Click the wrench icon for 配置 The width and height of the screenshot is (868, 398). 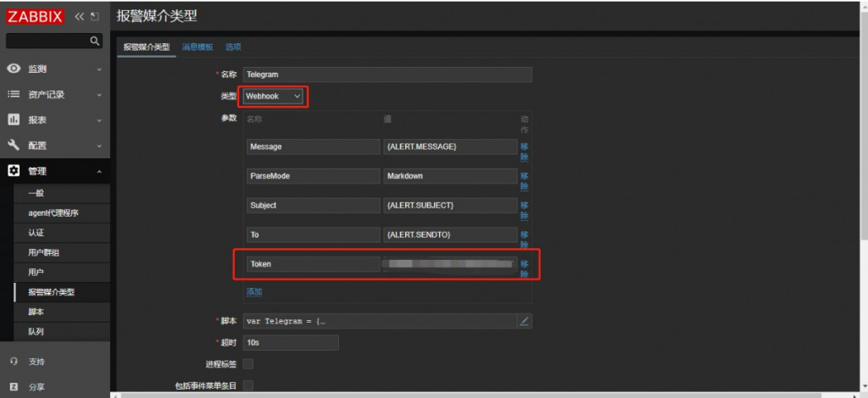click(14, 146)
